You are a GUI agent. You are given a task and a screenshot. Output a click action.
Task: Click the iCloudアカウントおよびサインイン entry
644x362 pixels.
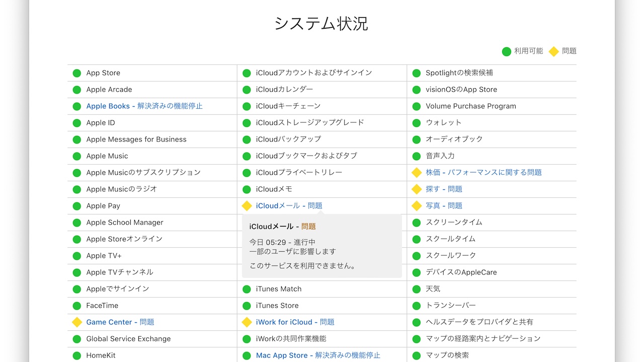pos(314,73)
